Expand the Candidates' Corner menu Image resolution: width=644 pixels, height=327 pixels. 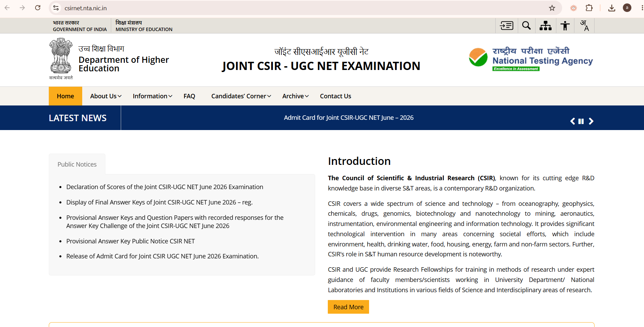pyautogui.click(x=241, y=96)
